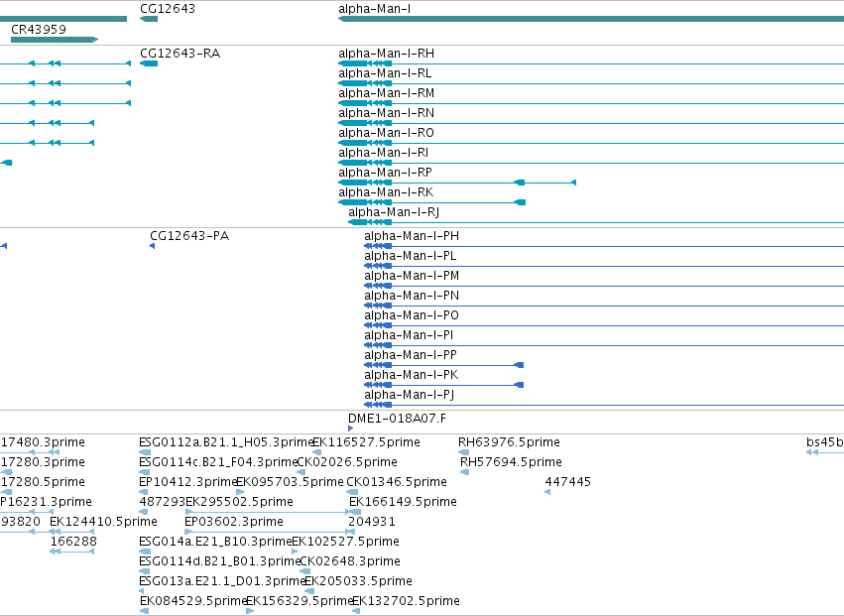Select the alpha-Man-I-PK protein label

(412, 375)
